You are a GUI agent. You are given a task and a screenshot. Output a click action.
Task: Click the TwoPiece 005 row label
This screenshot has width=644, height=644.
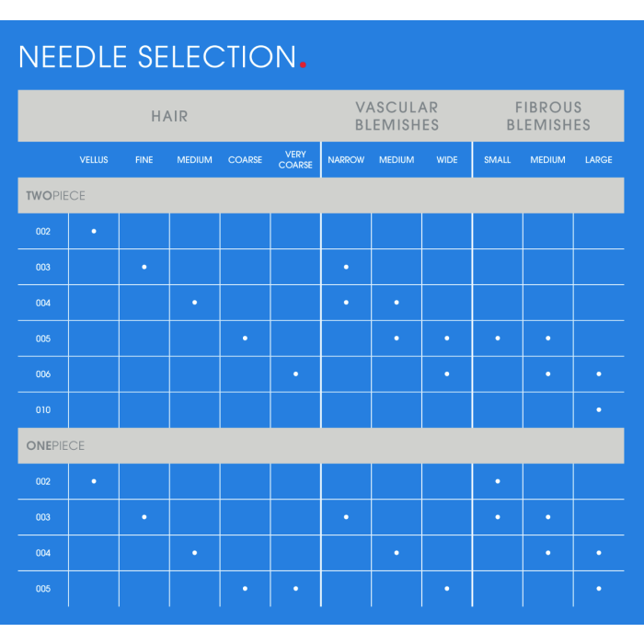click(43, 339)
